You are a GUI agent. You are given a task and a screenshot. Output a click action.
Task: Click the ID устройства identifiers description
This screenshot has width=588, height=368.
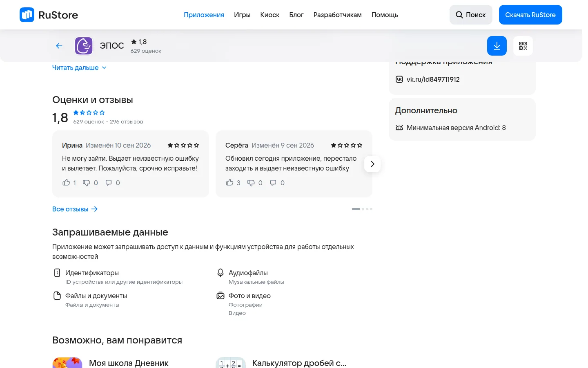point(124,282)
